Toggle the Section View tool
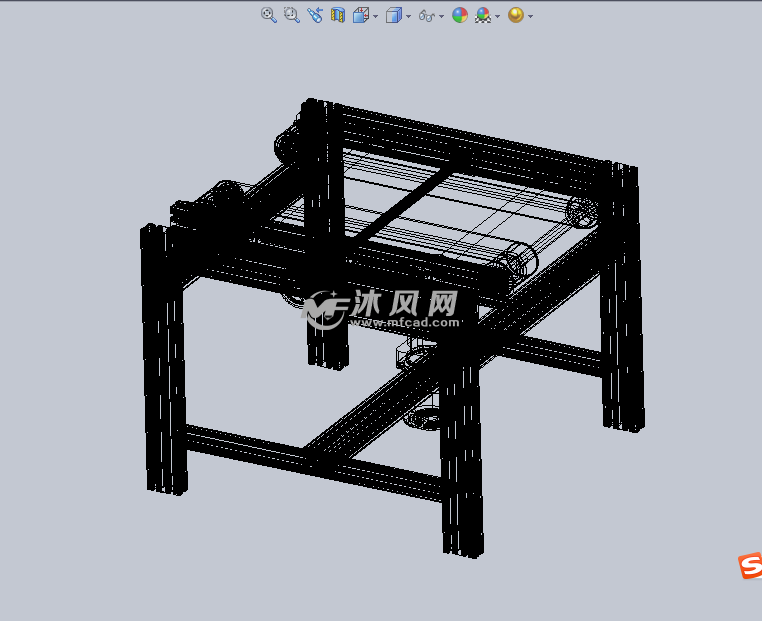Image resolution: width=762 pixels, height=621 pixels. [x=338, y=15]
